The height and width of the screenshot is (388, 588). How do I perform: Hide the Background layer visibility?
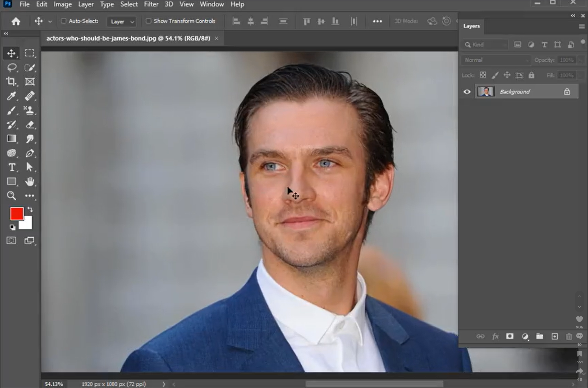[x=467, y=91]
